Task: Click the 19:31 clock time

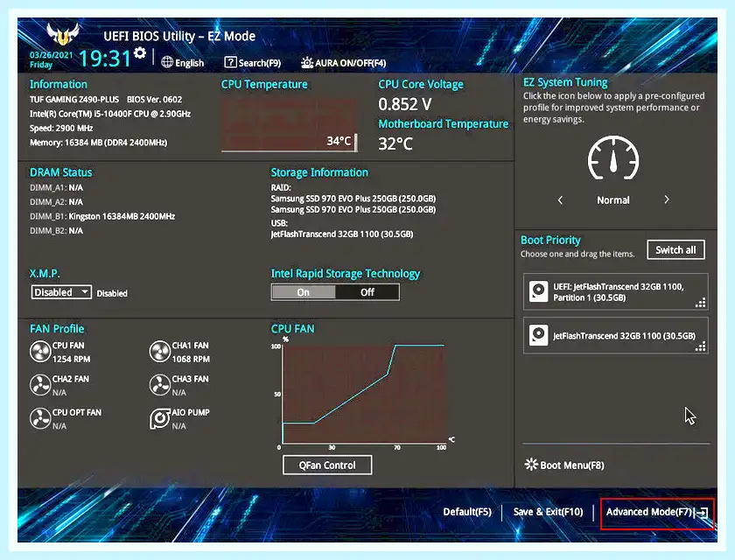Action: (104, 59)
